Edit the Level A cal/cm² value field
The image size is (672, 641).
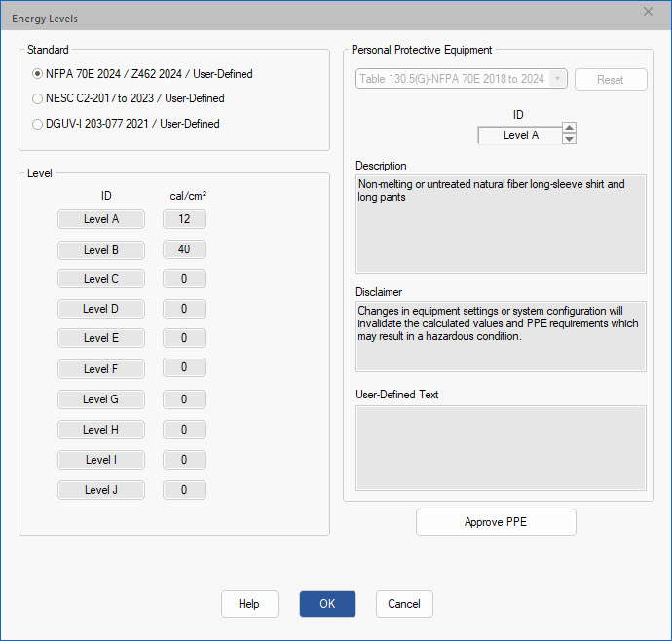pos(183,219)
